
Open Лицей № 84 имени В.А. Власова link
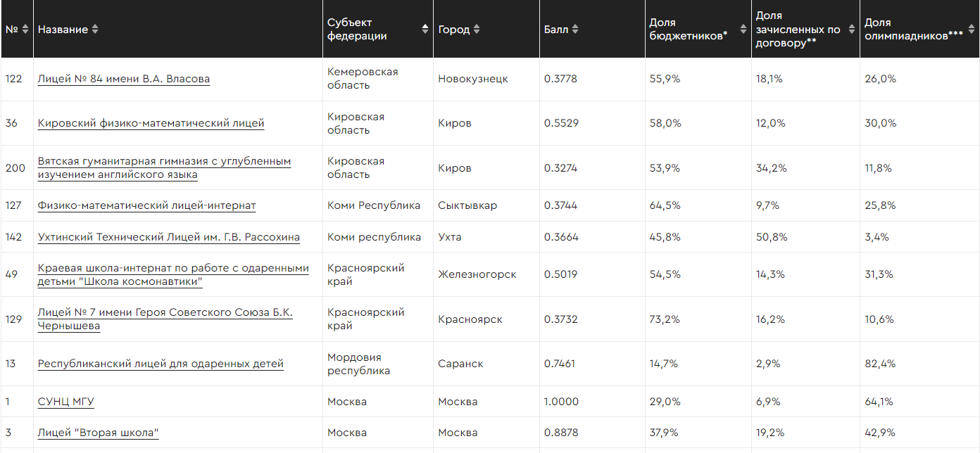coord(123,79)
